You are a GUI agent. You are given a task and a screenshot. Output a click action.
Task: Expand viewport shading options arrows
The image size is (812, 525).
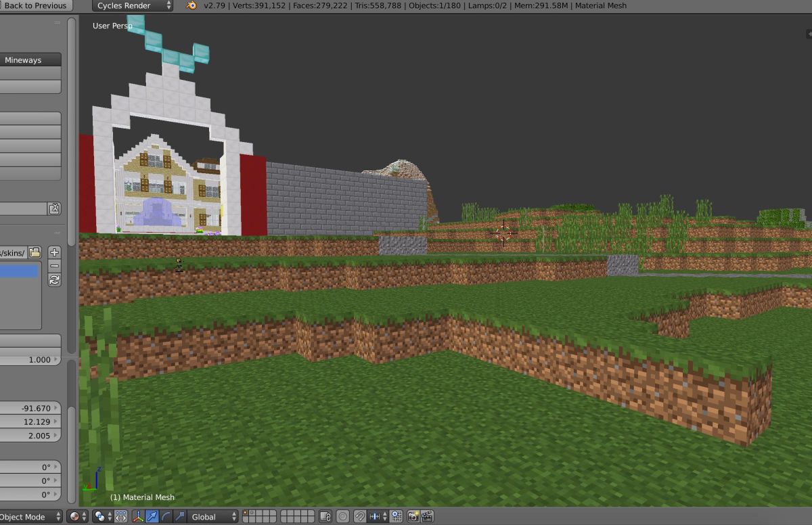click(x=85, y=516)
